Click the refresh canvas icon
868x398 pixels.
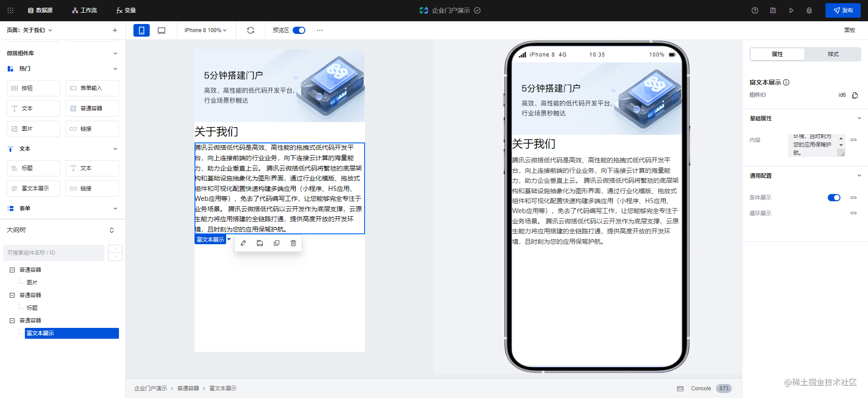click(x=251, y=30)
